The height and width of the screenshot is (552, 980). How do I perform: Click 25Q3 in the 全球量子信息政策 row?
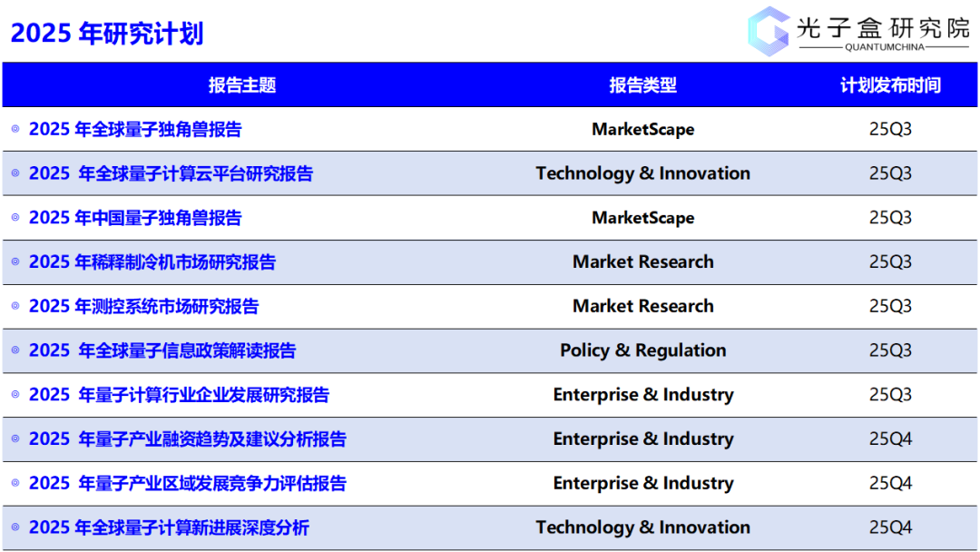tap(891, 350)
